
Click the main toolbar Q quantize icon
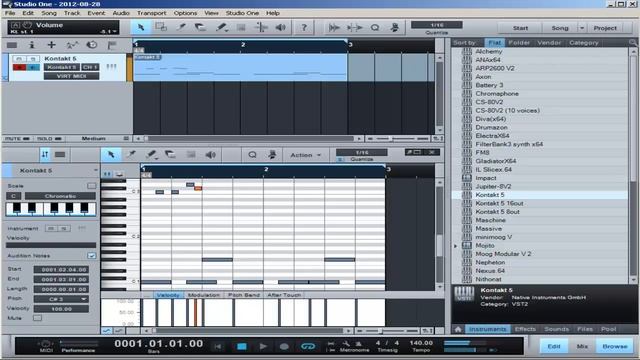[x=375, y=27]
